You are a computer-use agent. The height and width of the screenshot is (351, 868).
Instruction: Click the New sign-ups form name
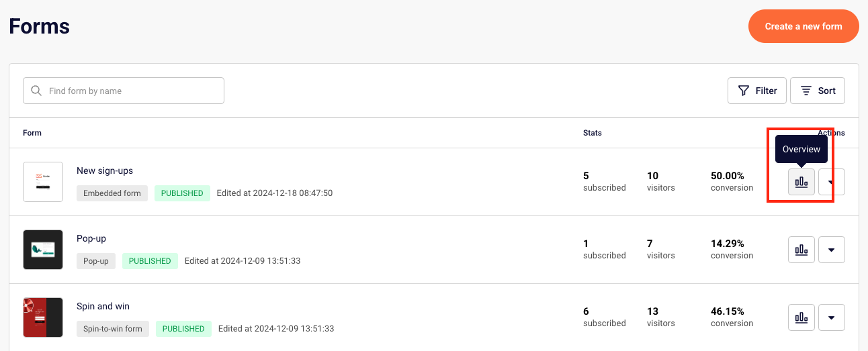click(x=105, y=170)
